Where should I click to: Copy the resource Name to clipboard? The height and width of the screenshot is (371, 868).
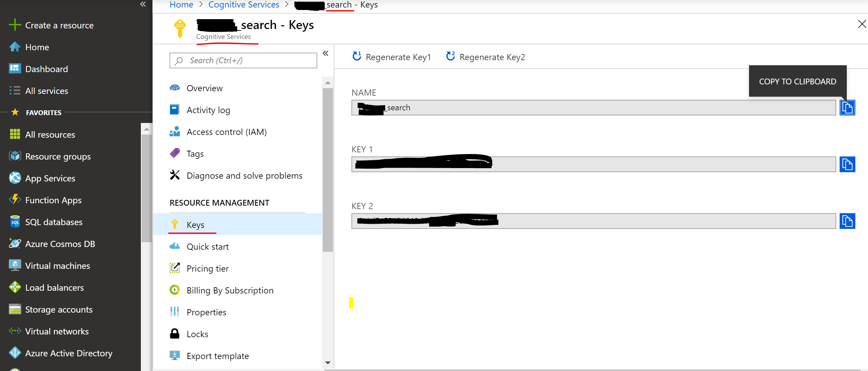pyautogui.click(x=847, y=107)
